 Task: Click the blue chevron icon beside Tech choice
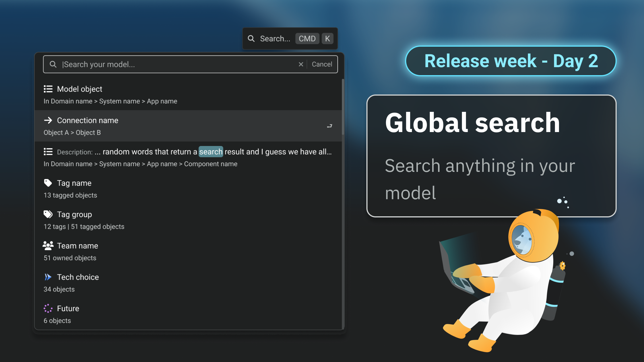(x=48, y=277)
